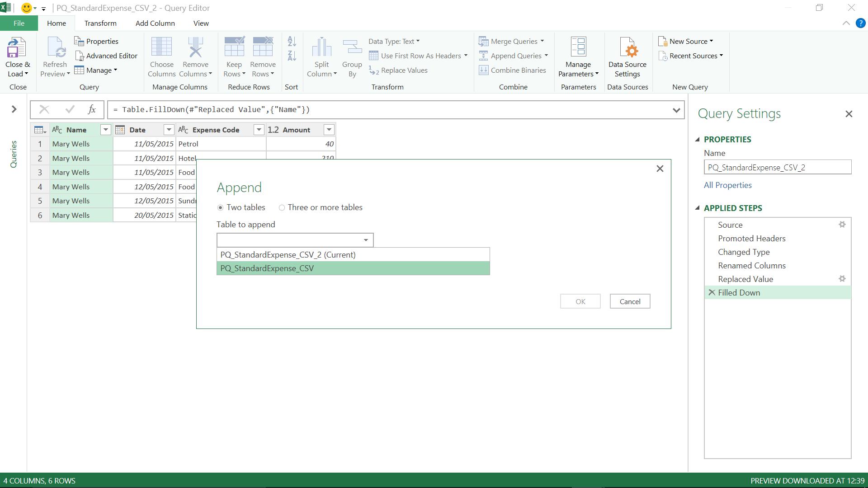Open the File menu

[x=19, y=23]
